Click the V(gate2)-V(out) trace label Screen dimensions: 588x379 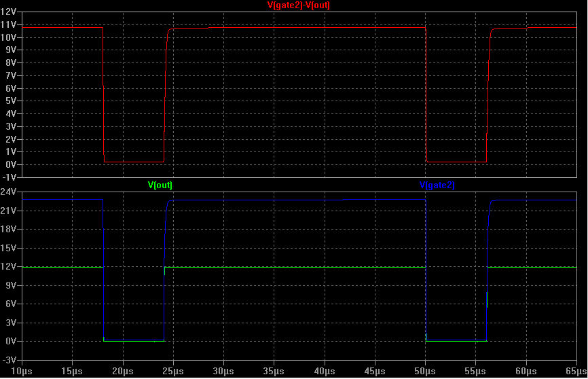click(299, 5)
